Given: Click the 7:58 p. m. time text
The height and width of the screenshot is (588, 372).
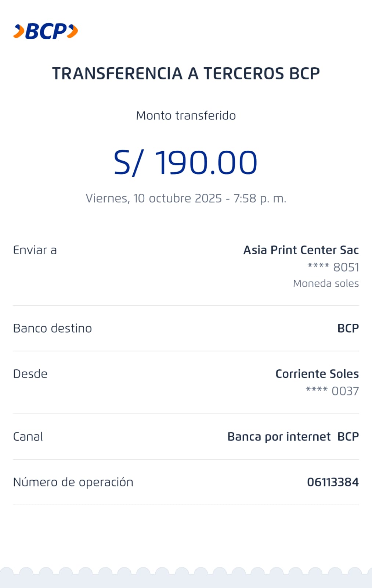Looking at the screenshot, I should point(260,198).
